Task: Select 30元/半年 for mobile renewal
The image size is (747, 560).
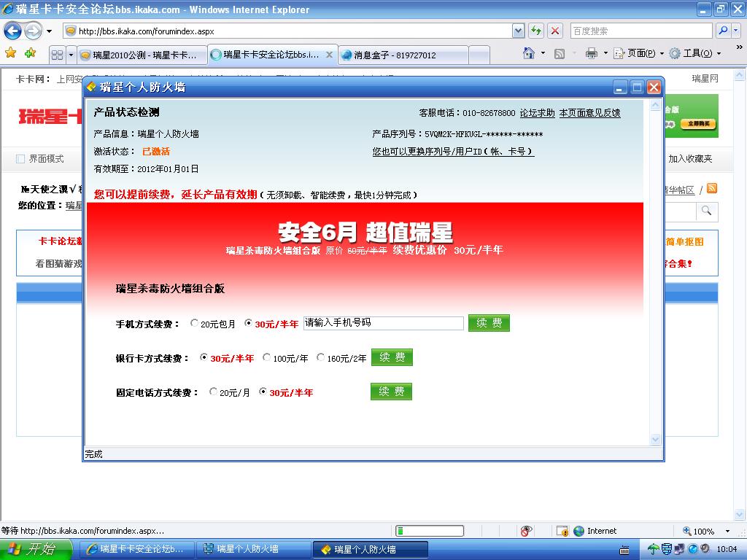Action: [248, 323]
